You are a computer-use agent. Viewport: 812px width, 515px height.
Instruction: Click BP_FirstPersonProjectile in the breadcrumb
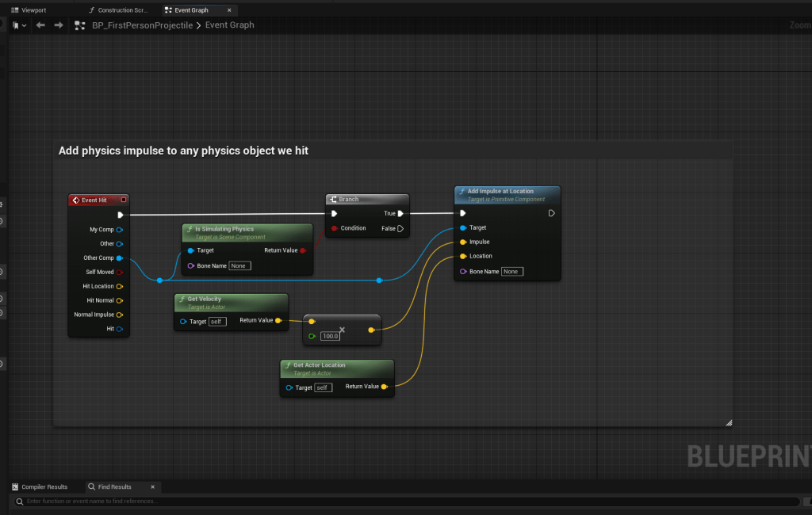tap(142, 25)
